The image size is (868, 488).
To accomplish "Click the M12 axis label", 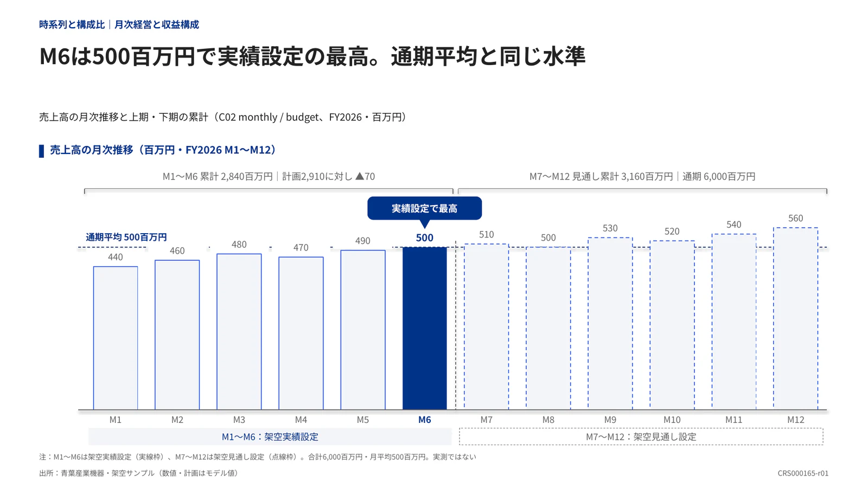I will (796, 420).
